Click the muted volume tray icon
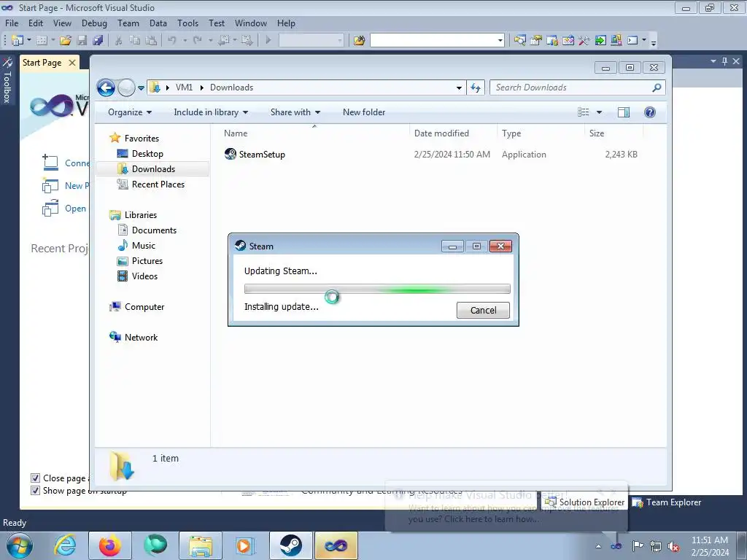The image size is (747, 560). [x=673, y=546]
